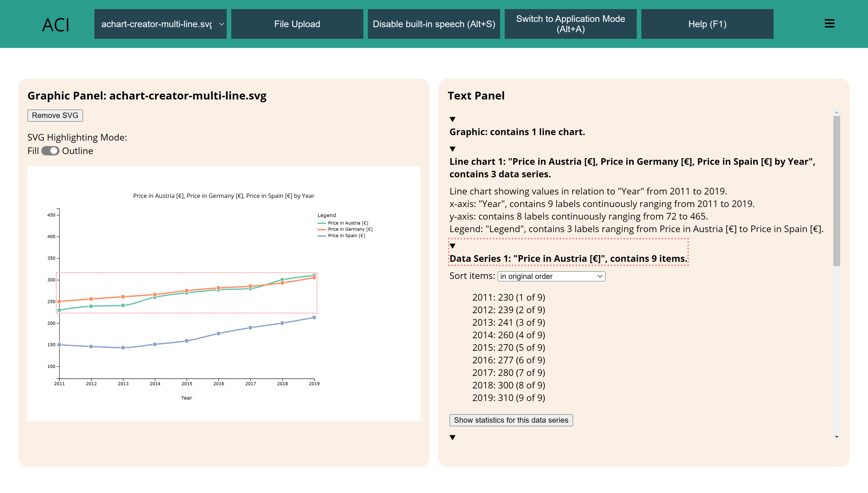Collapse the Graphic section triangle
The image size is (868, 493).
(x=453, y=119)
